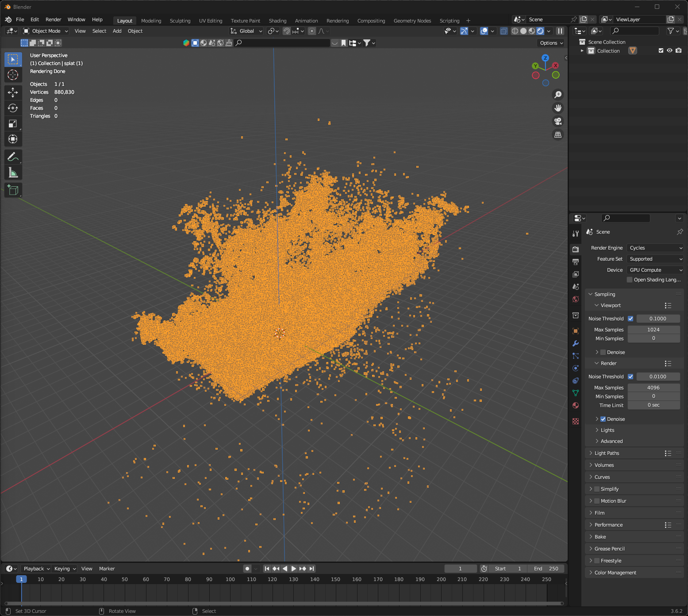Screen dimensions: 688x616
Task: Open the Feature Set dropdown
Action: [x=655, y=259]
